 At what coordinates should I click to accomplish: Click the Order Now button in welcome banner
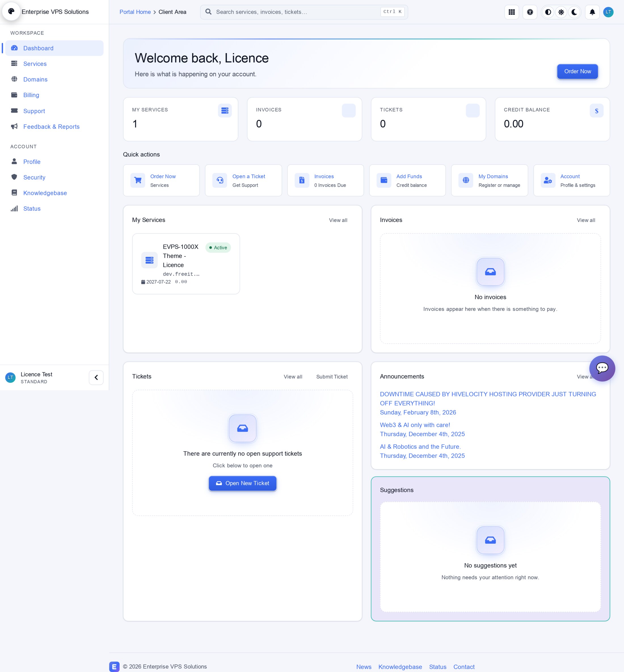pos(577,71)
